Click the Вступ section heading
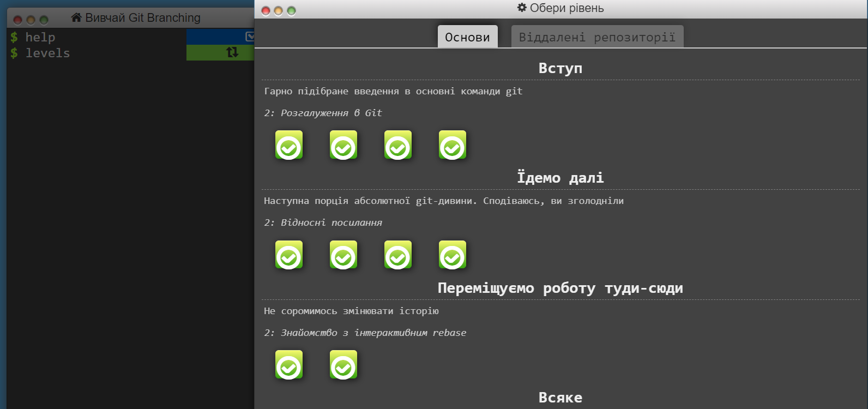Image resolution: width=868 pixels, height=409 pixels. [560, 68]
